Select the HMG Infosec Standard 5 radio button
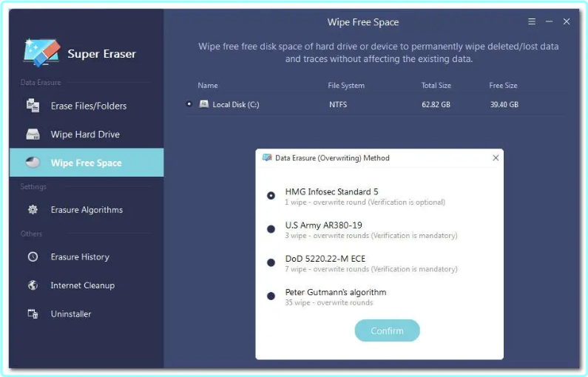The width and height of the screenshot is (588, 377). click(271, 196)
